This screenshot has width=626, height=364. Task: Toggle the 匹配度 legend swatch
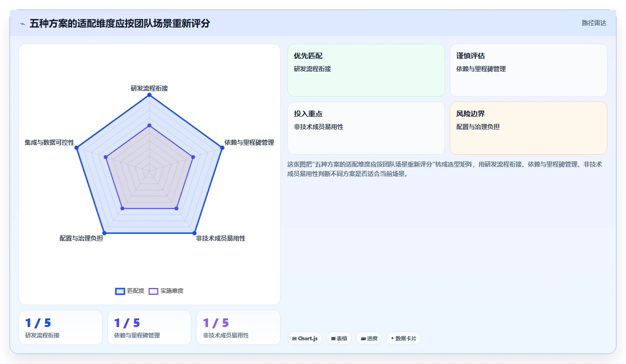pos(120,291)
